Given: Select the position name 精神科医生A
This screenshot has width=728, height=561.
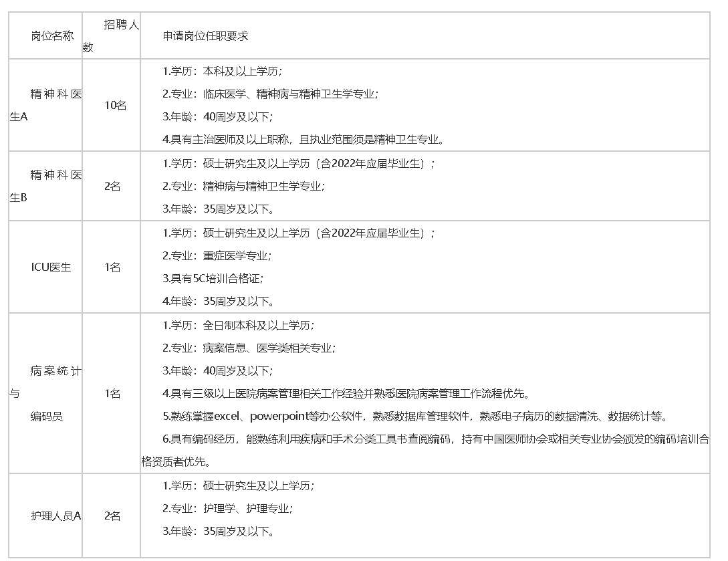Looking at the screenshot, I should click(x=46, y=106).
